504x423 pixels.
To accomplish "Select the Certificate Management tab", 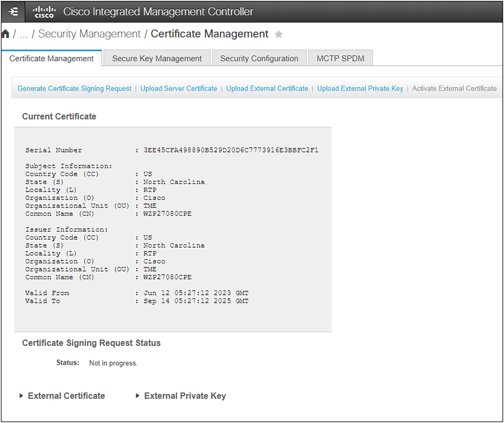I will pos(51,58).
